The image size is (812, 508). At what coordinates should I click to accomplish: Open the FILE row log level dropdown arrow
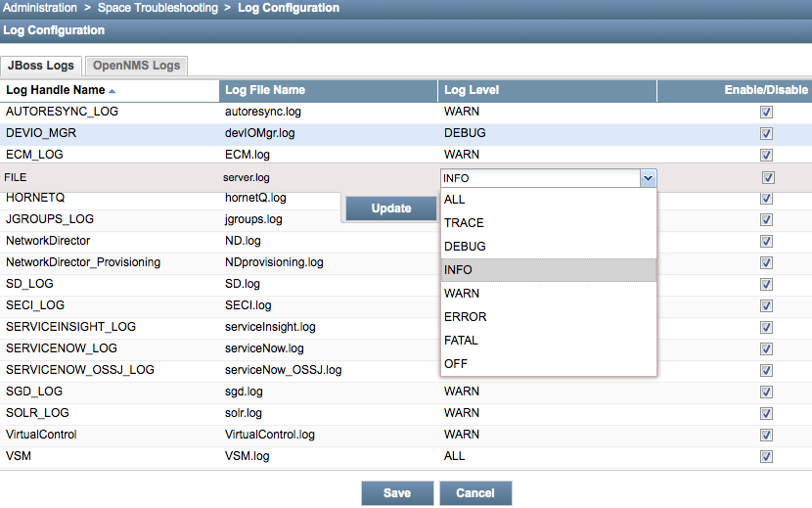[x=647, y=178]
